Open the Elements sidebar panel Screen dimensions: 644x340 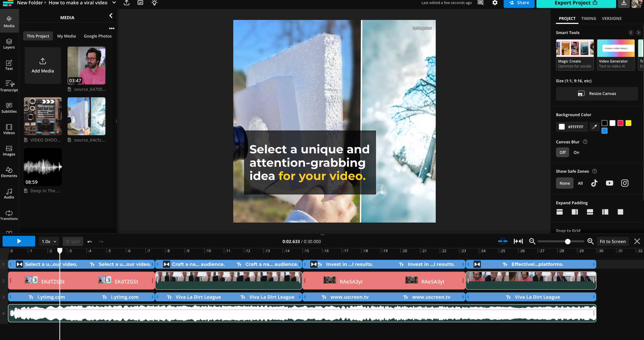(x=9, y=172)
